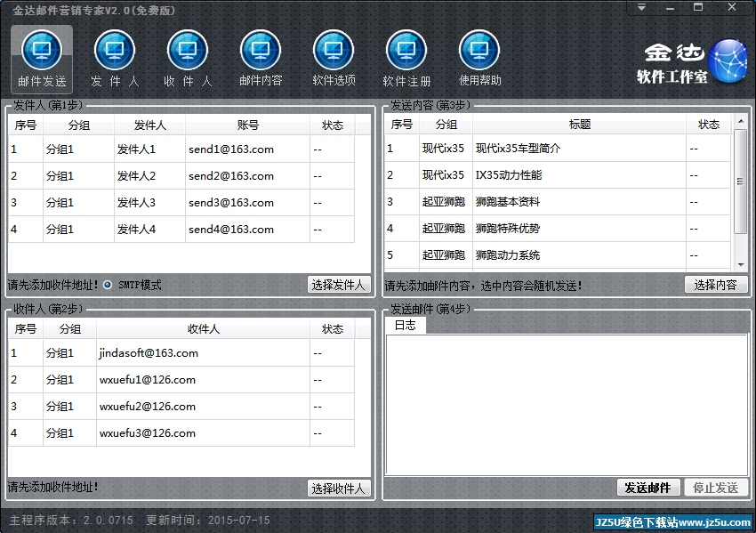Screen dimensions: 756x533
Task: Select the 发件人4 cell
Action: [x=149, y=229]
